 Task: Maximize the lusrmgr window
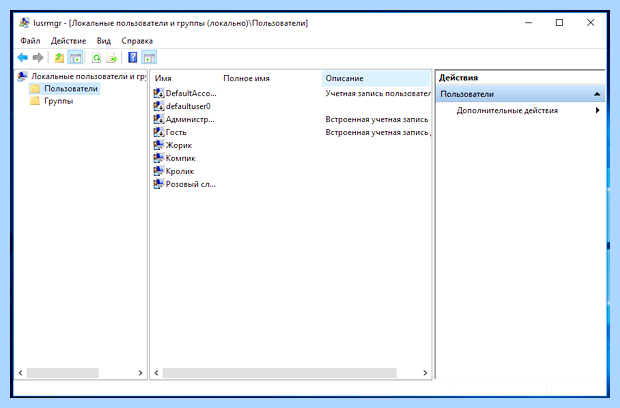pyautogui.click(x=559, y=23)
